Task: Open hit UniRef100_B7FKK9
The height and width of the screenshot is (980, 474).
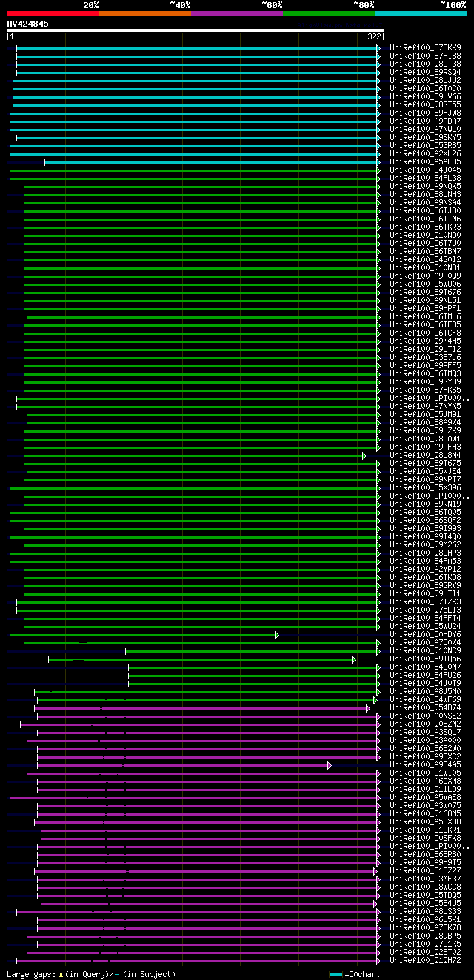Action: [x=425, y=48]
